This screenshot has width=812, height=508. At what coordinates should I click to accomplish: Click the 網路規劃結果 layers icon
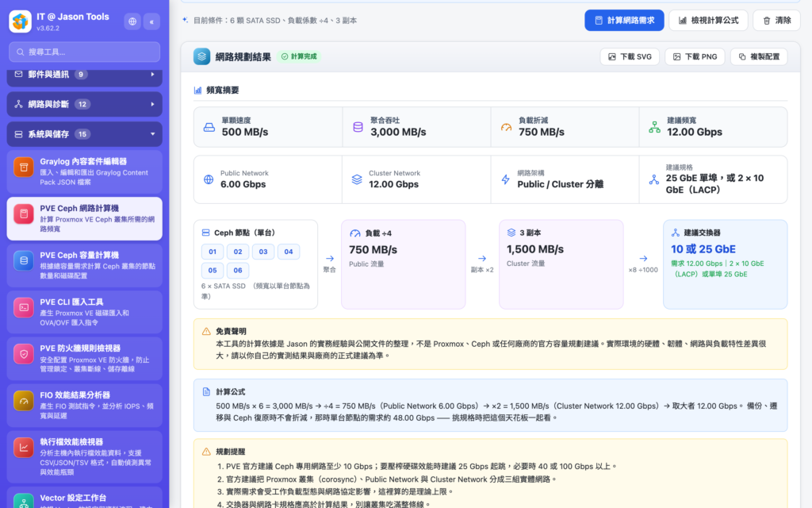pyautogui.click(x=201, y=56)
